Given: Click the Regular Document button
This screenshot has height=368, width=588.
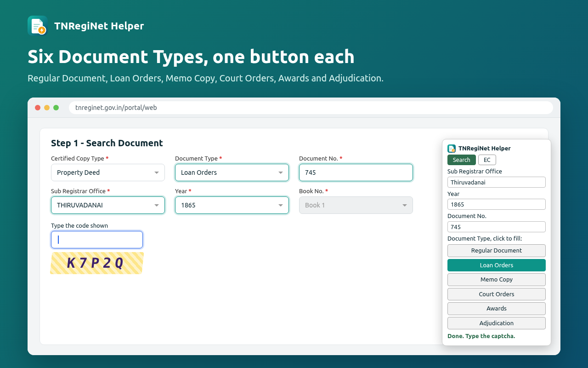Looking at the screenshot, I should [x=497, y=251].
